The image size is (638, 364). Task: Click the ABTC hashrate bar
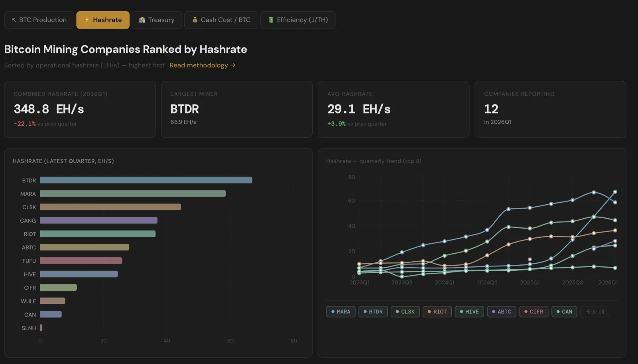tap(85, 247)
